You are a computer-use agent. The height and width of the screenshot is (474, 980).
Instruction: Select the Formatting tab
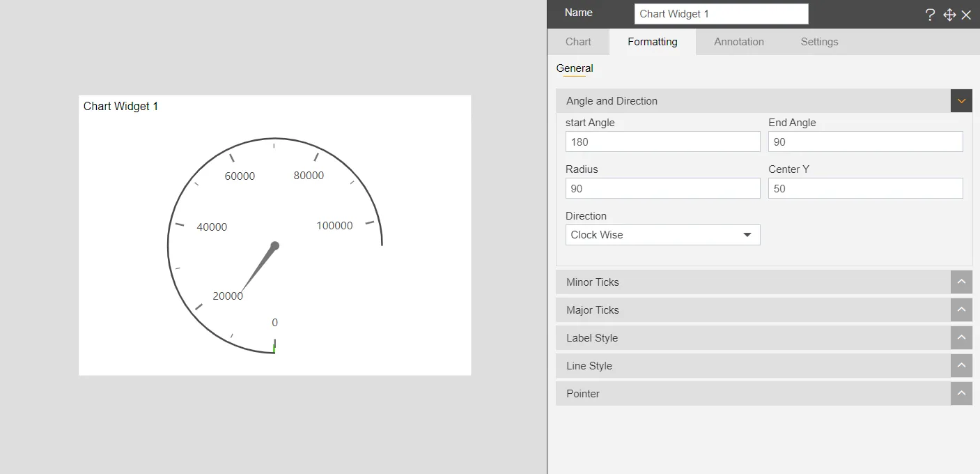pyautogui.click(x=652, y=42)
